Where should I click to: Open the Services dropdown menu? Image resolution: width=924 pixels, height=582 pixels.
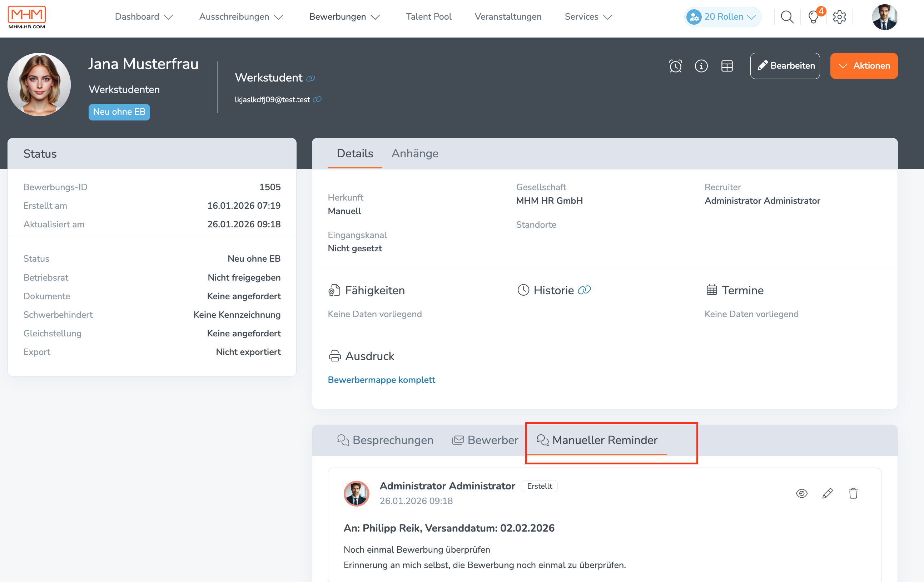pos(588,17)
